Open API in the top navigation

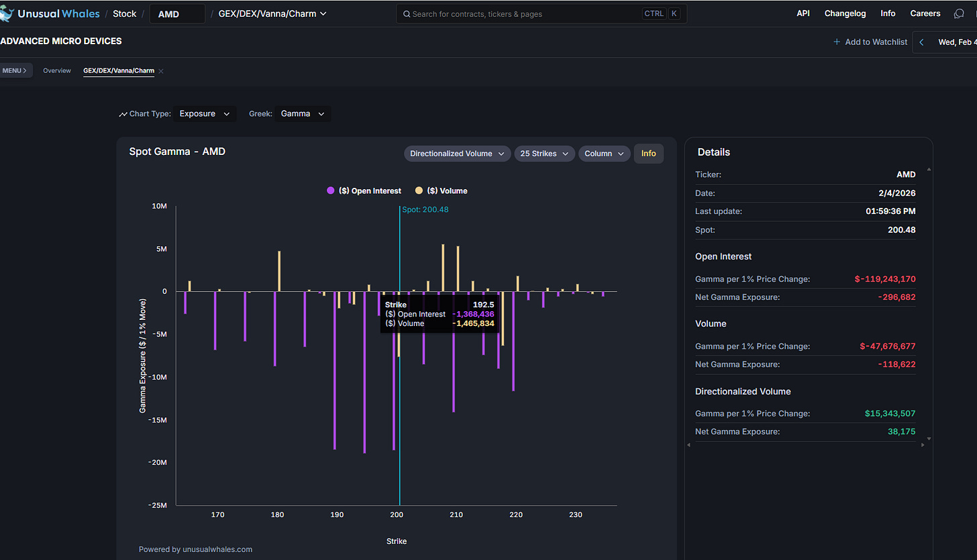click(x=803, y=13)
